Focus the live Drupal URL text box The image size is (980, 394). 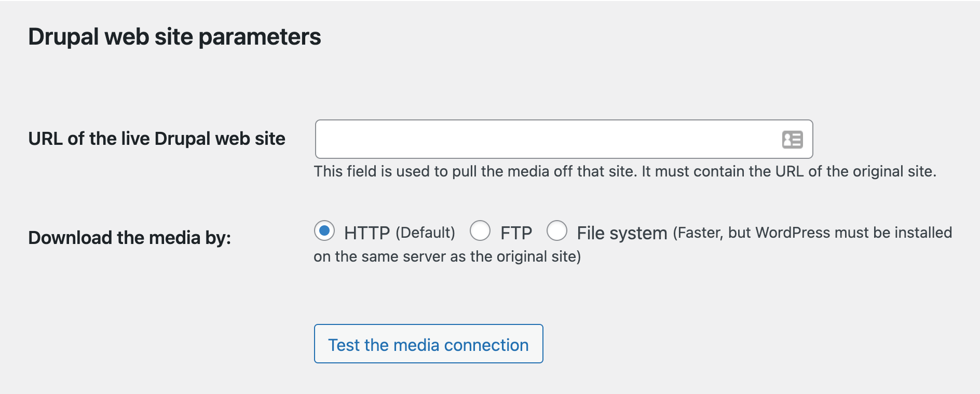[x=564, y=139]
